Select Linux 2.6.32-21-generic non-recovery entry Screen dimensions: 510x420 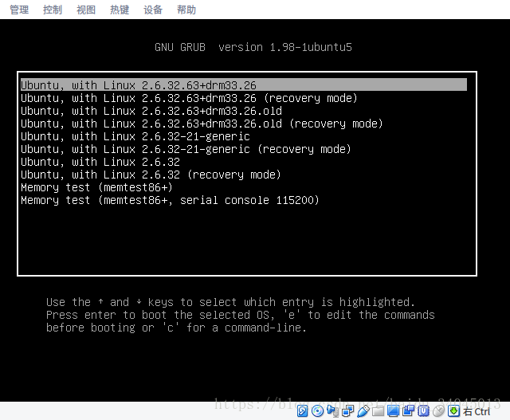pos(135,136)
